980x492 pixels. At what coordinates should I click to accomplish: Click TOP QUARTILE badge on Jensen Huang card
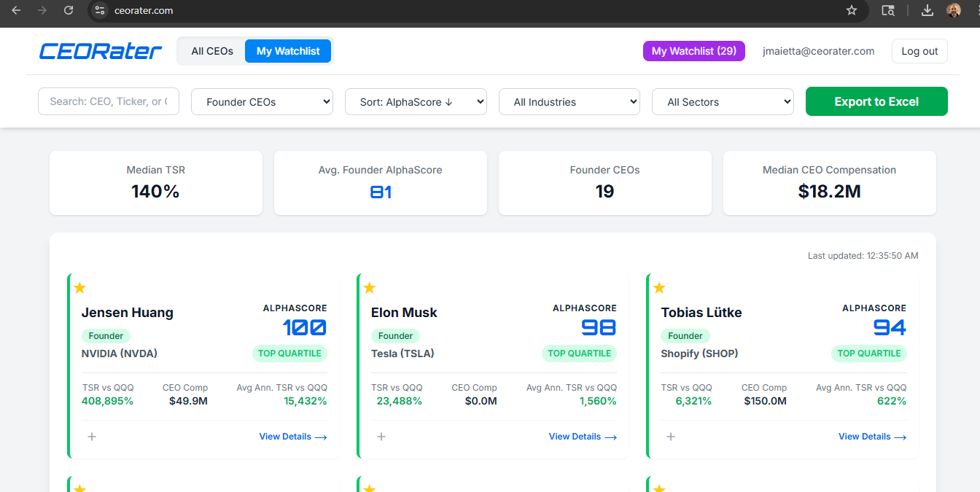290,354
